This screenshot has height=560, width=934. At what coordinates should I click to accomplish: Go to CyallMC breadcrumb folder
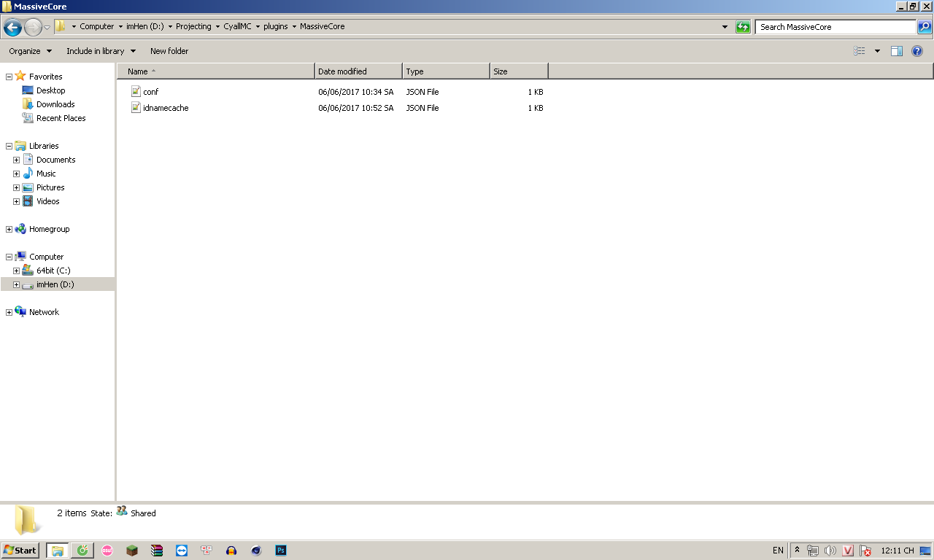(x=237, y=26)
